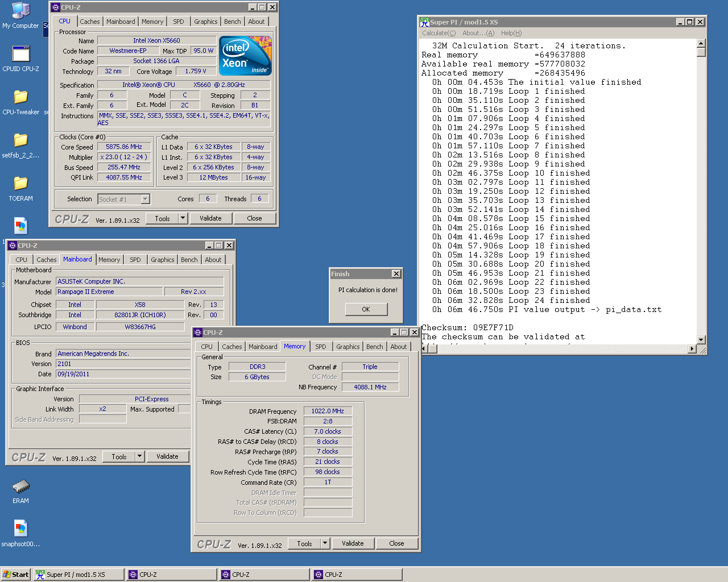
Task: Select second CPU-Z taskbar button
Action: (x=264, y=575)
